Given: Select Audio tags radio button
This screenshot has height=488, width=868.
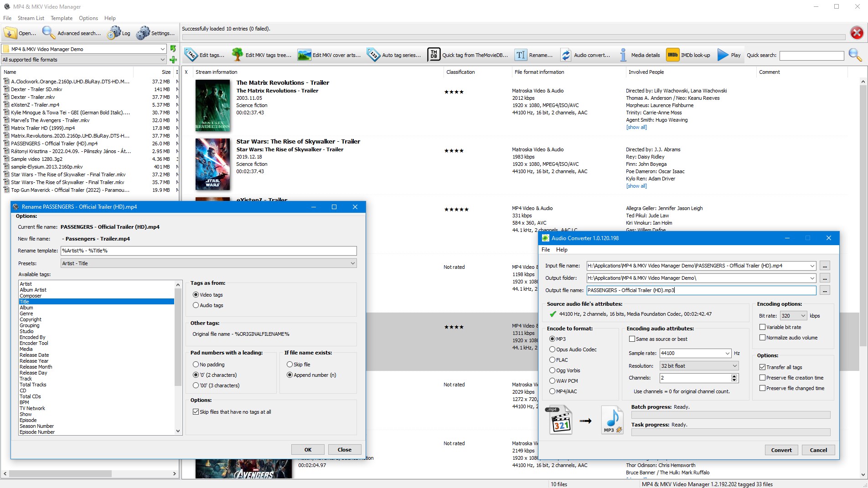Looking at the screenshot, I should pos(196,305).
